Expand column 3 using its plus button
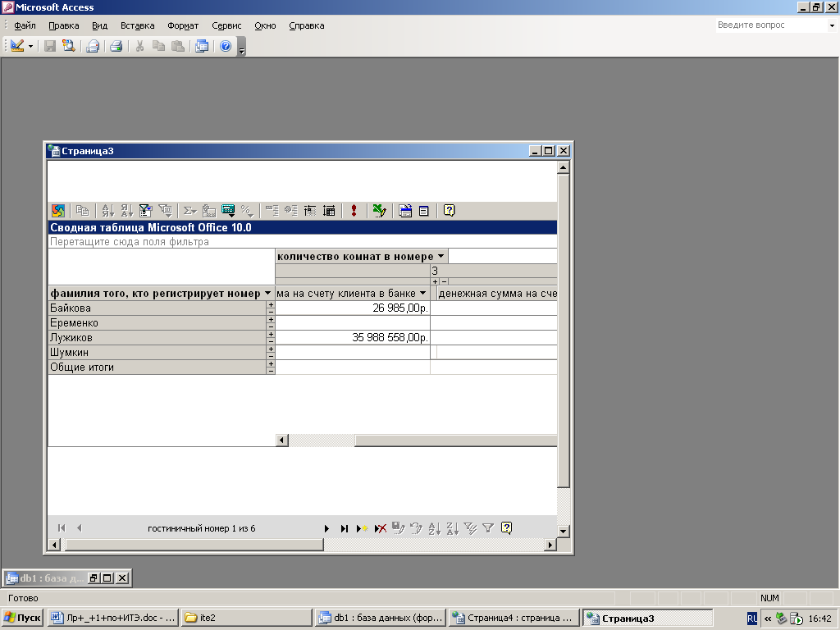This screenshot has width=840, height=630. tap(435, 282)
